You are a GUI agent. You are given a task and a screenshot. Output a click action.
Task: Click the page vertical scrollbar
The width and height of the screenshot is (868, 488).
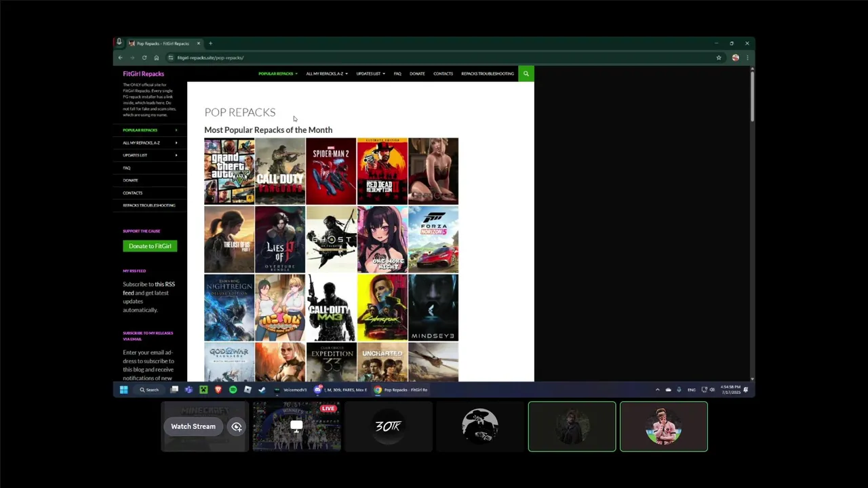click(752, 96)
